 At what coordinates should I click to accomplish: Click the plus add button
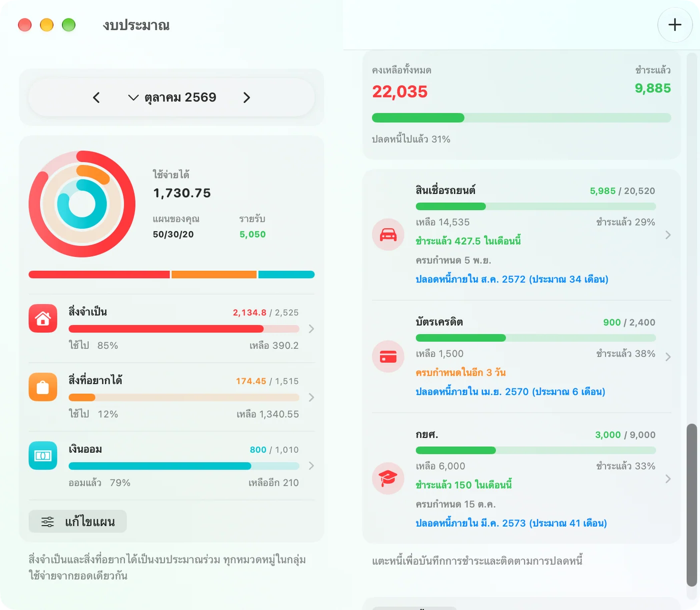(x=674, y=24)
